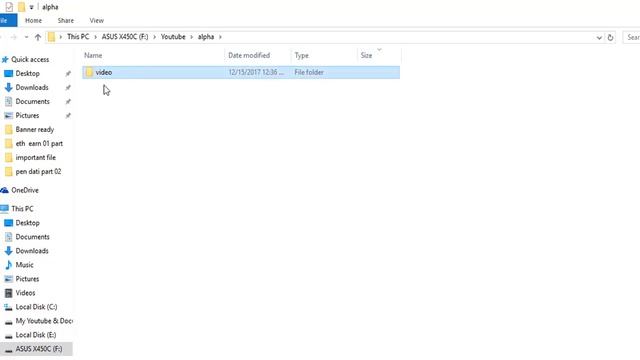
Task: Click 'Youtube' in the address breadcrumb
Action: pos(173,37)
